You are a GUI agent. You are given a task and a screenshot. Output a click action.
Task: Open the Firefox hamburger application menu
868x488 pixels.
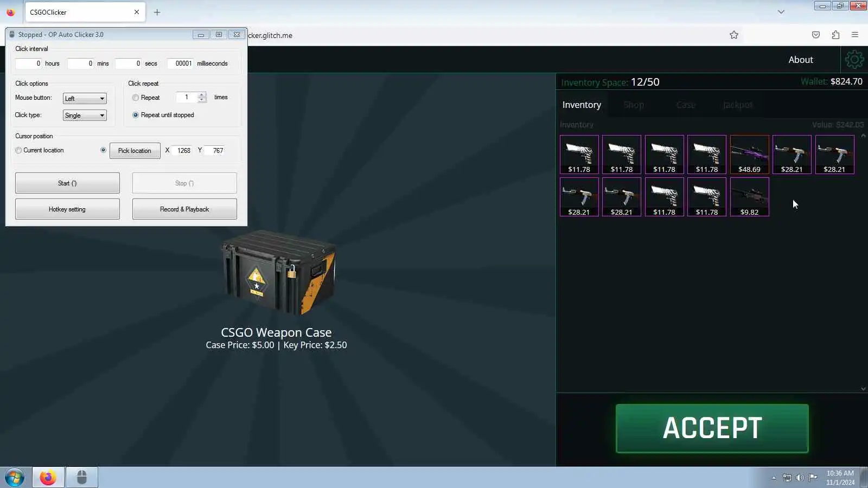[855, 35]
